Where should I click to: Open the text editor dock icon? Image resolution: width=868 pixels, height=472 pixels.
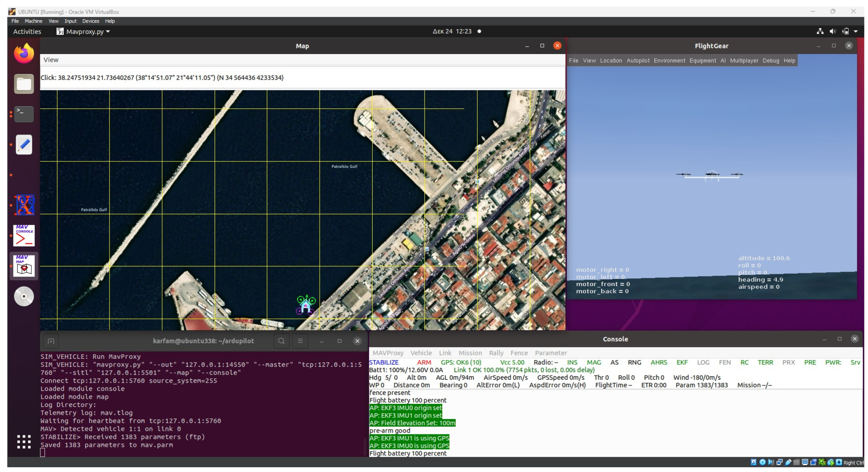click(24, 145)
